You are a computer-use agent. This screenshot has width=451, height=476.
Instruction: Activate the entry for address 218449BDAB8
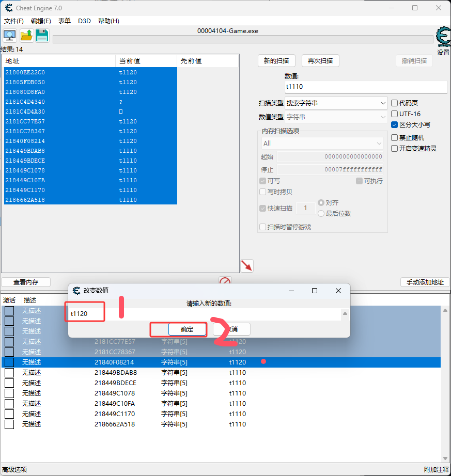click(x=9, y=372)
